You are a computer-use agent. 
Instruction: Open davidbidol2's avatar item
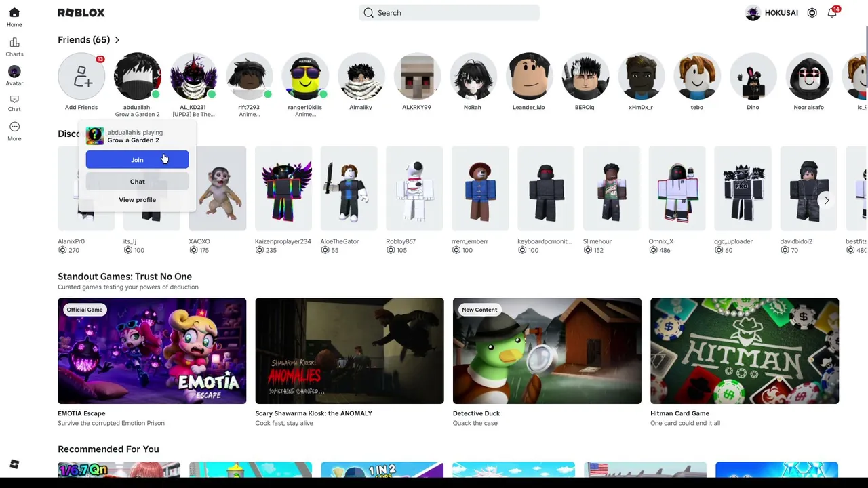(810, 188)
